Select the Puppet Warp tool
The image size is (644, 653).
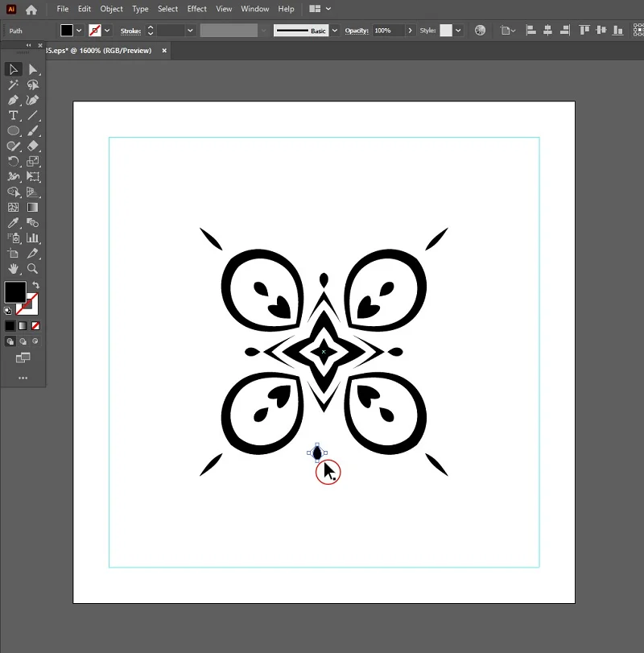14,176
